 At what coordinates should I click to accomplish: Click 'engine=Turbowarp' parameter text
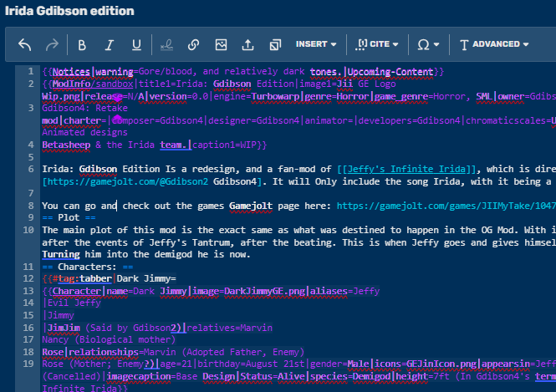[256, 96]
